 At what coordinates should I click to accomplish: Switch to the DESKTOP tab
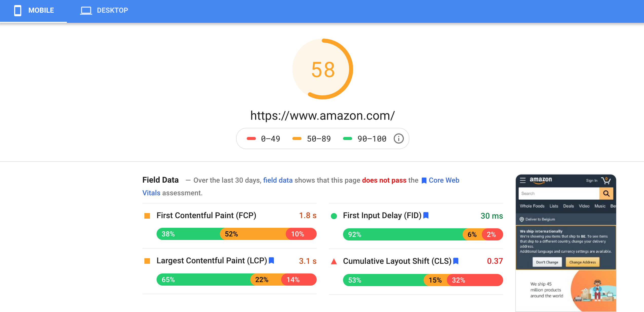(x=104, y=11)
